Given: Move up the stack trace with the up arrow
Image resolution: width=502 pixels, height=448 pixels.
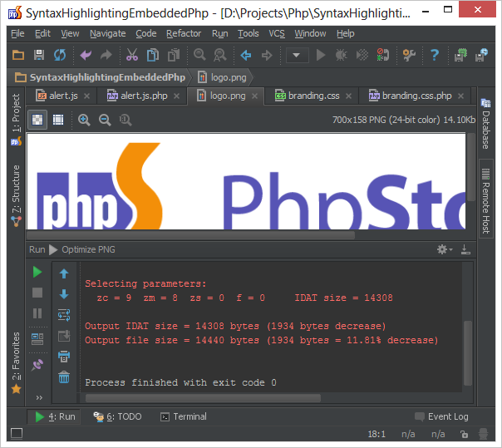Looking at the screenshot, I should point(64,273).
